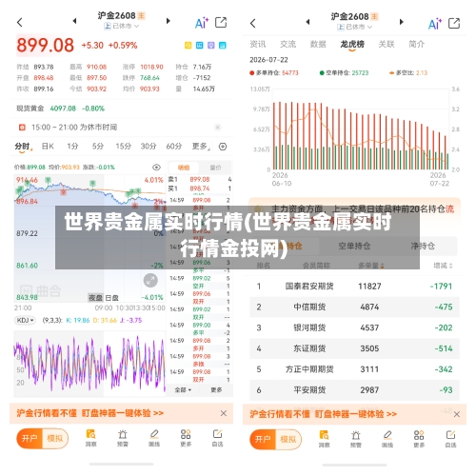Open AI assistant in left screen
This screenshot has height=476, width=476.
point(202,23)
